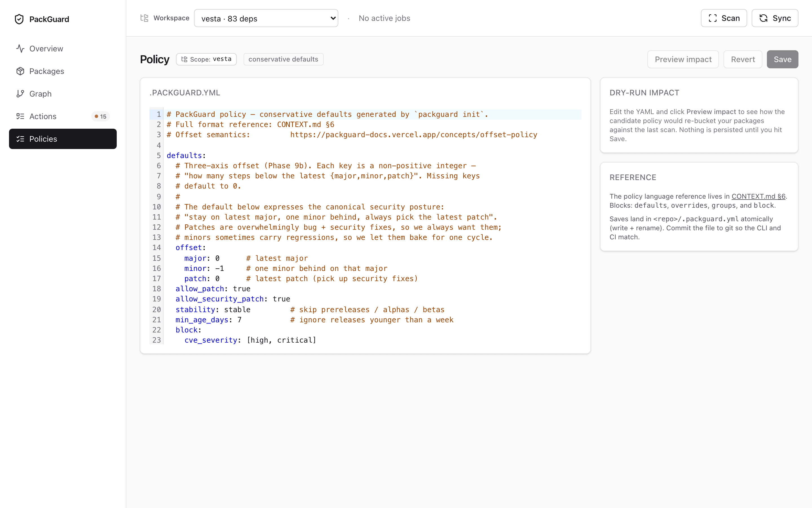
Task: Click the Actions list icon
Action: 20,116
